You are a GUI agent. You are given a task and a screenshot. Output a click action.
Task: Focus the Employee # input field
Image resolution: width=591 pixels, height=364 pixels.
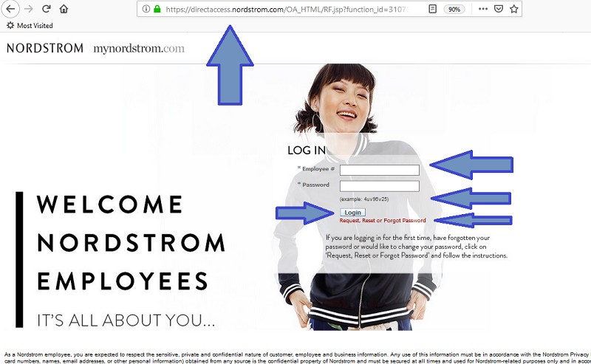tap(380, 170)
